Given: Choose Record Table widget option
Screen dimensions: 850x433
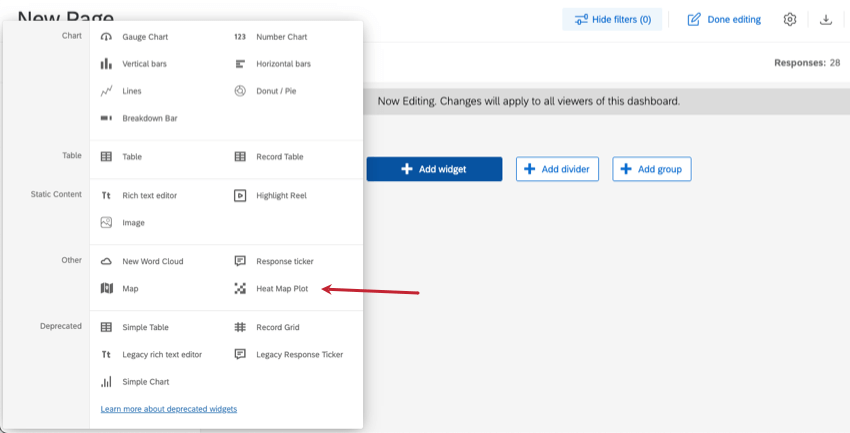Looking at the screenshot, I should (279, 157).
